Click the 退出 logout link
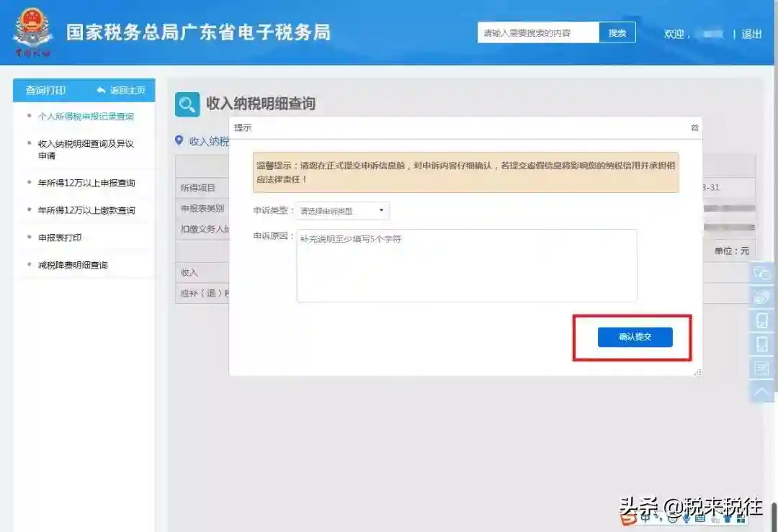The width and height of the screenshot is (778, 532). click(751, 34)
